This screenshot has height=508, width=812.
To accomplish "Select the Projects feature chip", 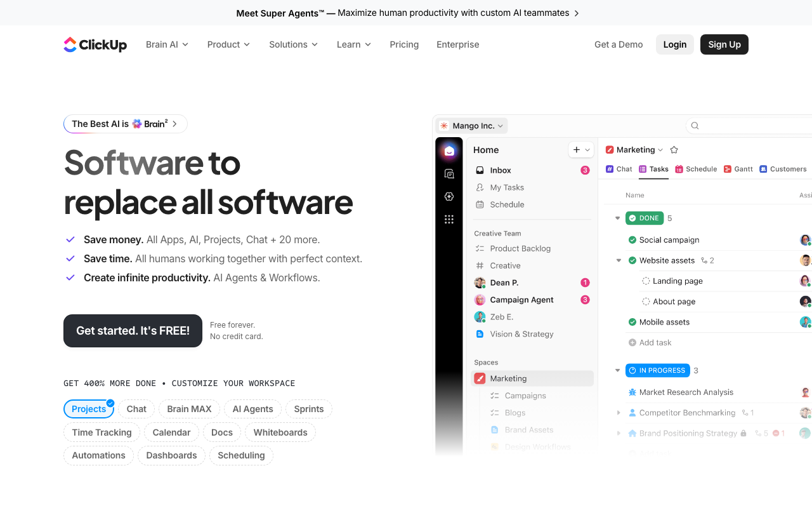I will 89,409.
